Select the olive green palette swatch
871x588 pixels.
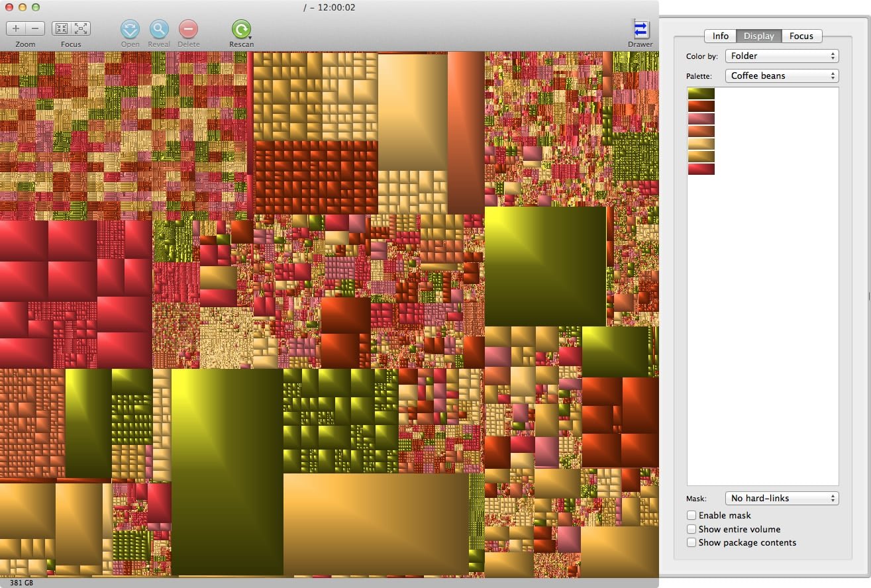click(701, 93)
